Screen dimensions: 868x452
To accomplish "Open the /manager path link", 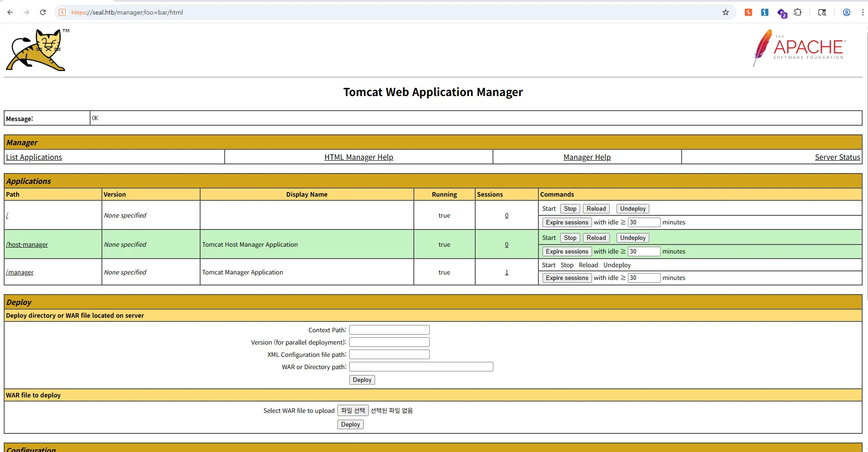I will tap(20, 272).
